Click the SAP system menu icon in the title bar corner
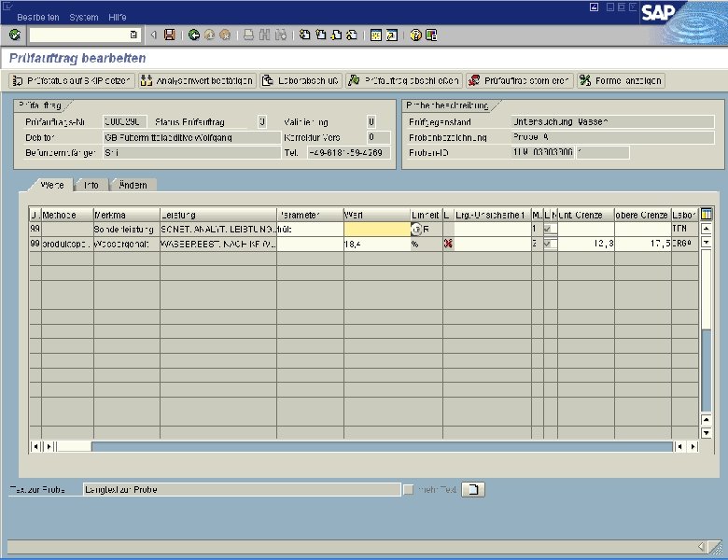Image resolution: width=728 pixels, height=560 pixels. point(7,6)
